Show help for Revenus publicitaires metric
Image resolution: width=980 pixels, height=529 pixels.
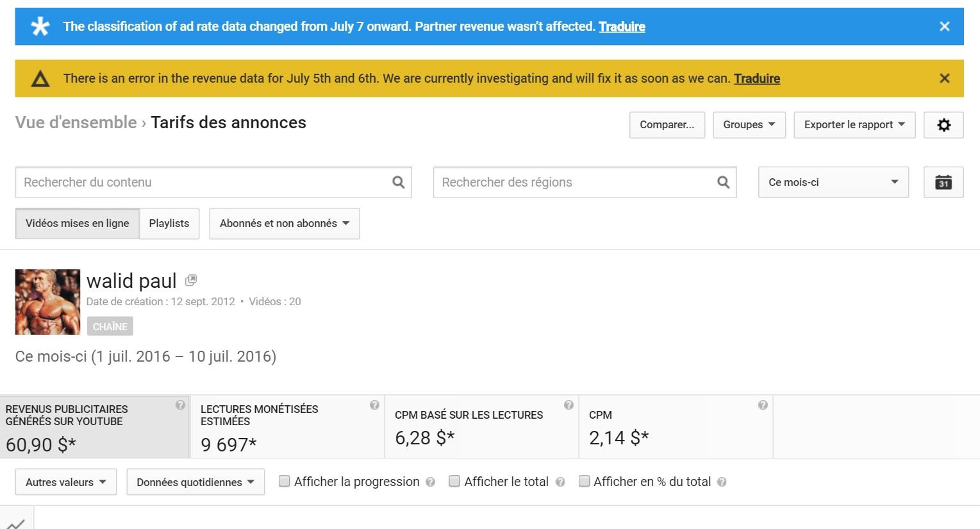180,405
